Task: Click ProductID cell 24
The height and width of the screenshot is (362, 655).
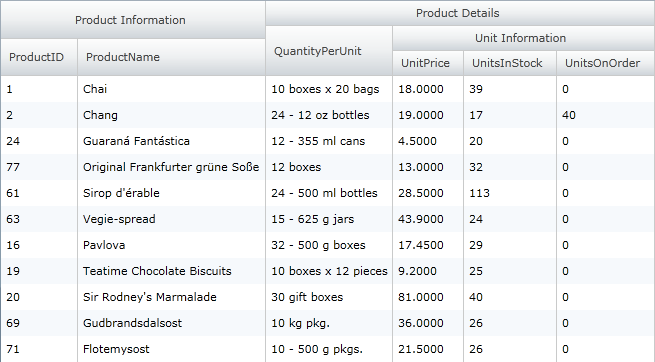Action: click(x=39, y=141)
